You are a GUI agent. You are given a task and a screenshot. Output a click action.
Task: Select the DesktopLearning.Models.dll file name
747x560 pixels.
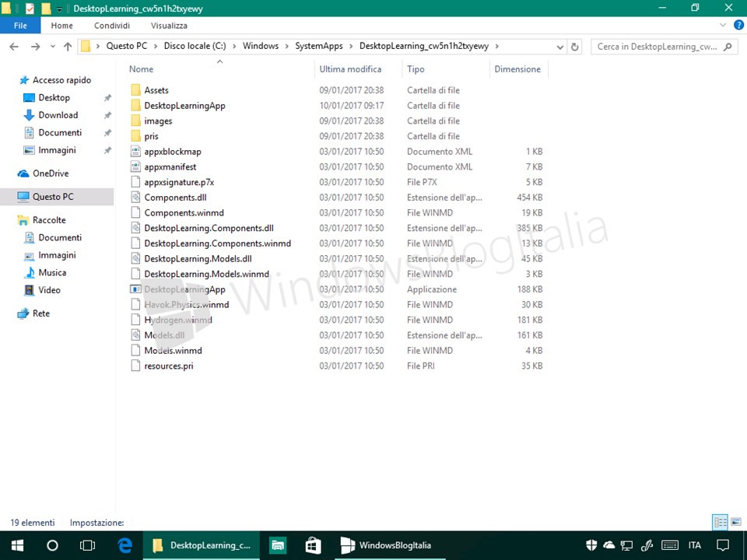(198, 258)
